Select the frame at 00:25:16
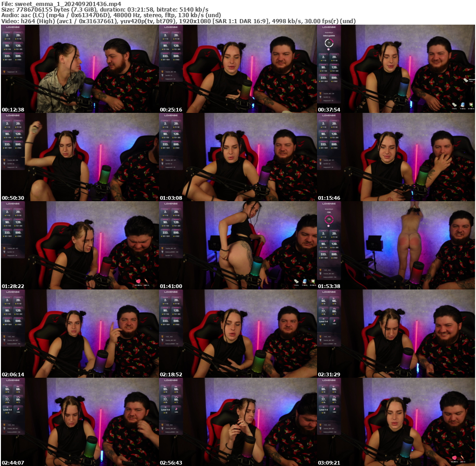Image resolution: width=476 pixels, height=466 pixels. coord(238,68)
